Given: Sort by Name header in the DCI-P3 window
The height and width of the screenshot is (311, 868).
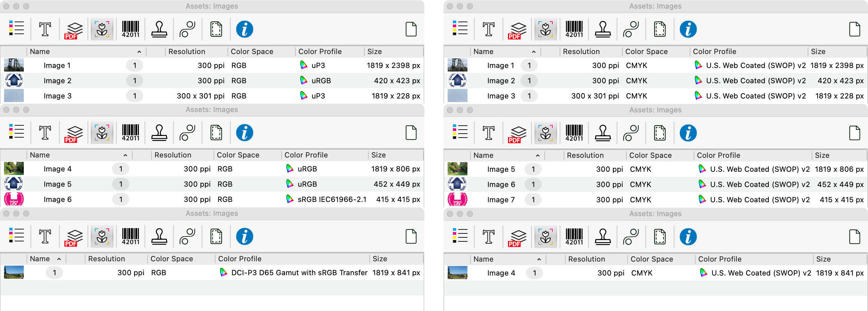Looking at the screenshot, I should coord(46,259).
